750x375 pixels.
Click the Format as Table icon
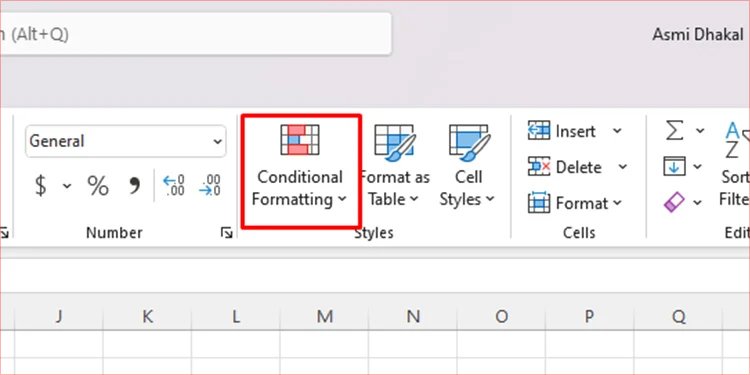click(x=395, y=140)
